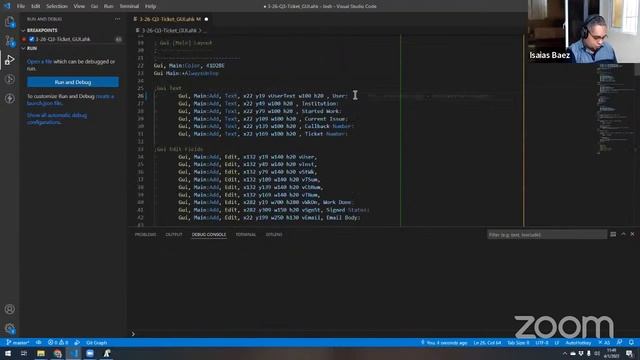This screenshot has height=360, width=640.
Task: Click the taskbar clock and date
Action: tap(611, 353)
